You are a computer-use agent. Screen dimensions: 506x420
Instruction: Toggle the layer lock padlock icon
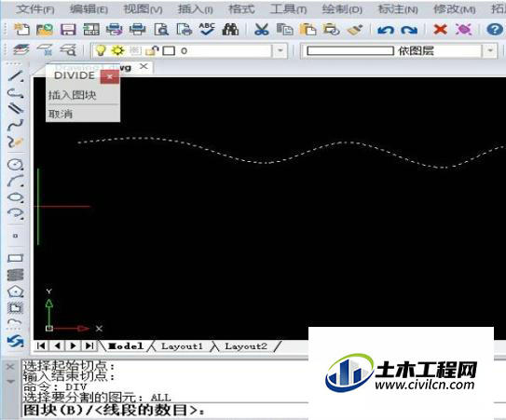click(x=152, y=50)
